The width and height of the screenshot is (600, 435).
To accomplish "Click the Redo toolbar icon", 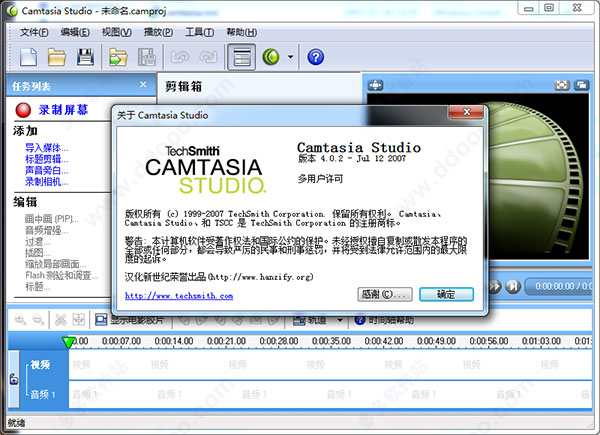I will (x=209, y=57).
